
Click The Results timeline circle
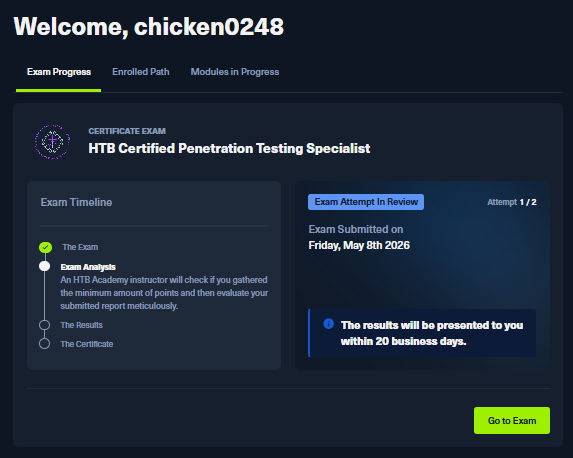45,325
